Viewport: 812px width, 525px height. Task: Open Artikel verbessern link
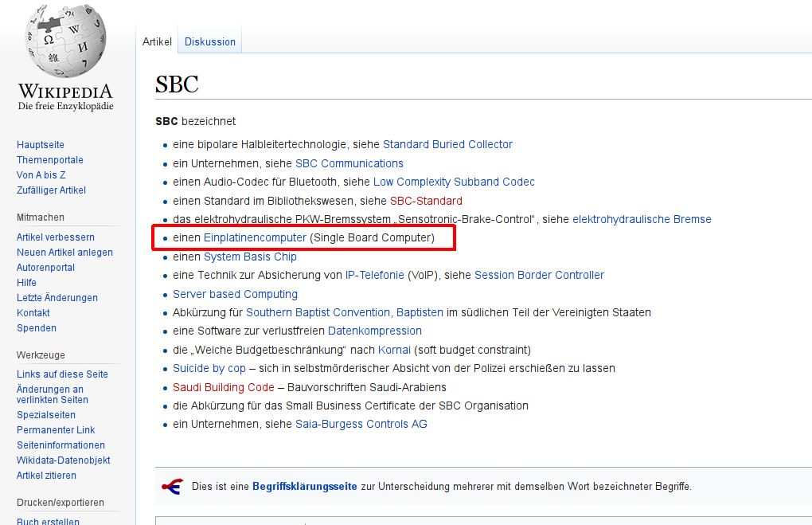pyautogui.click(x=56, y=237)
